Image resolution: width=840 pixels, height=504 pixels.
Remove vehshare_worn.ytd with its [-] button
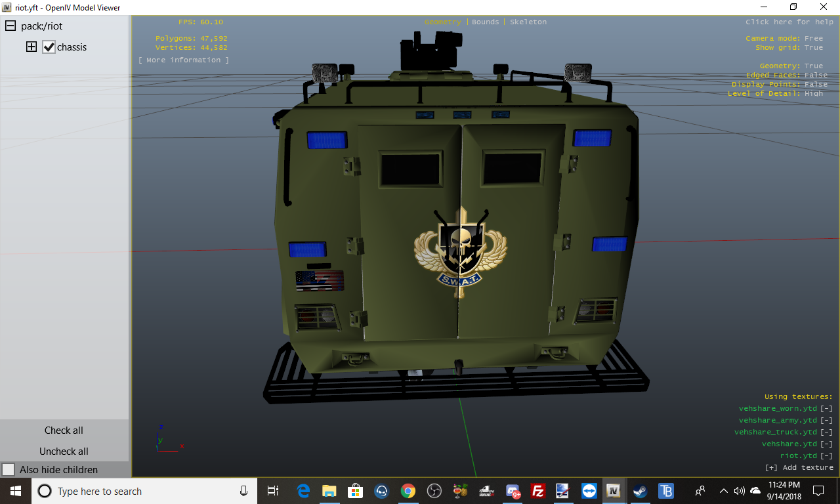(x=827, y=409)
